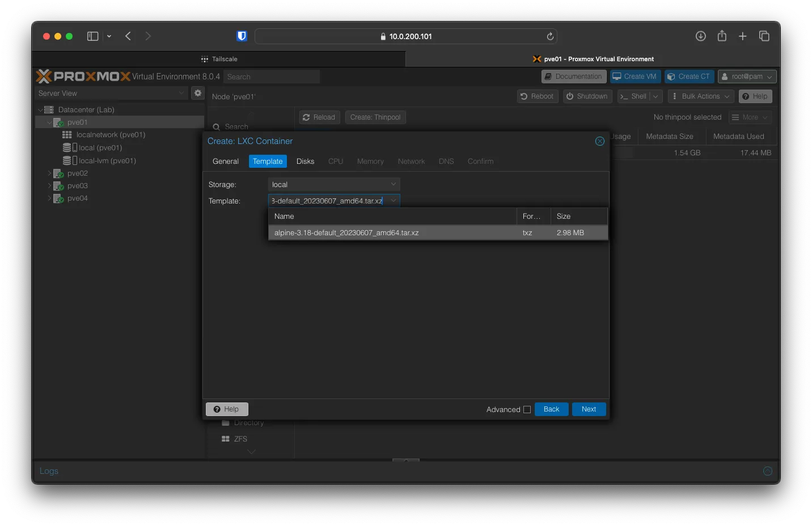Click the Safari share icon
This screenshot has height=526, width=812.
click(722, 36)
